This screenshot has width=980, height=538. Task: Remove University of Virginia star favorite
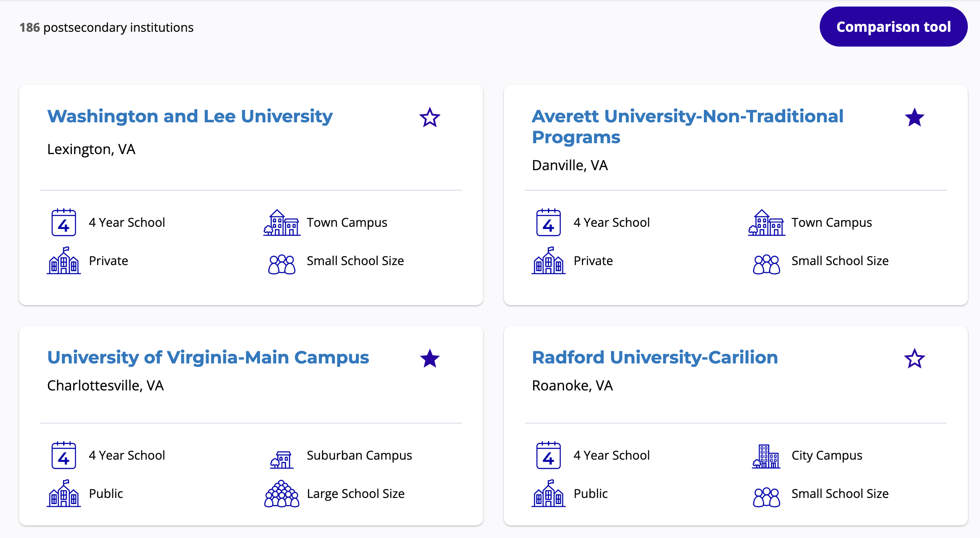pos(429,359)
